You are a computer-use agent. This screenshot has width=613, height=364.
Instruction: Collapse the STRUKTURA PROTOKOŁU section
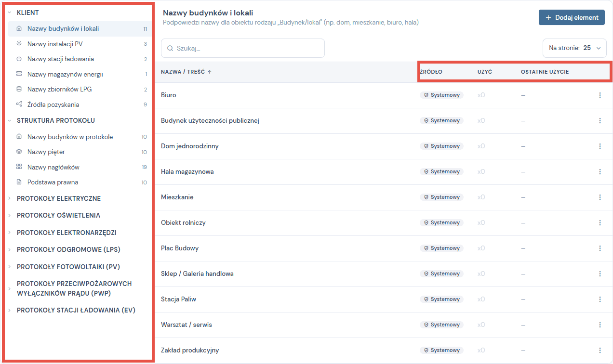[9, 120]
